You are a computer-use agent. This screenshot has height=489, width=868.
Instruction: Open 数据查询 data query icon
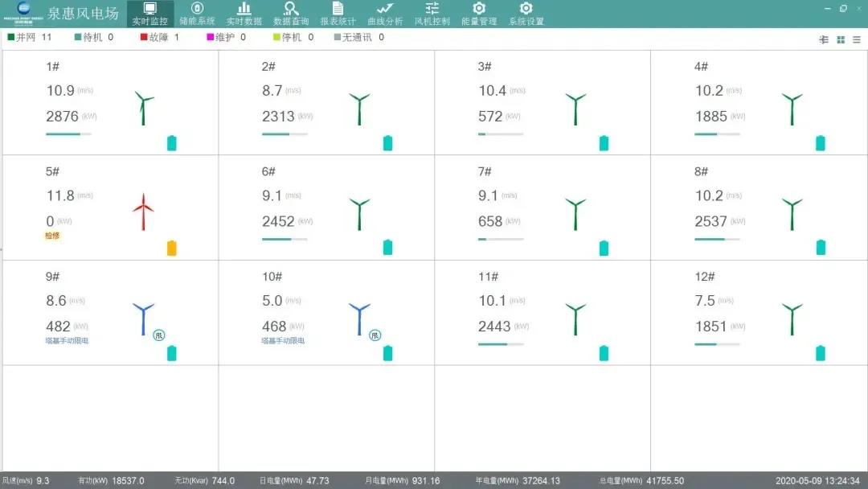coord(291,14)
